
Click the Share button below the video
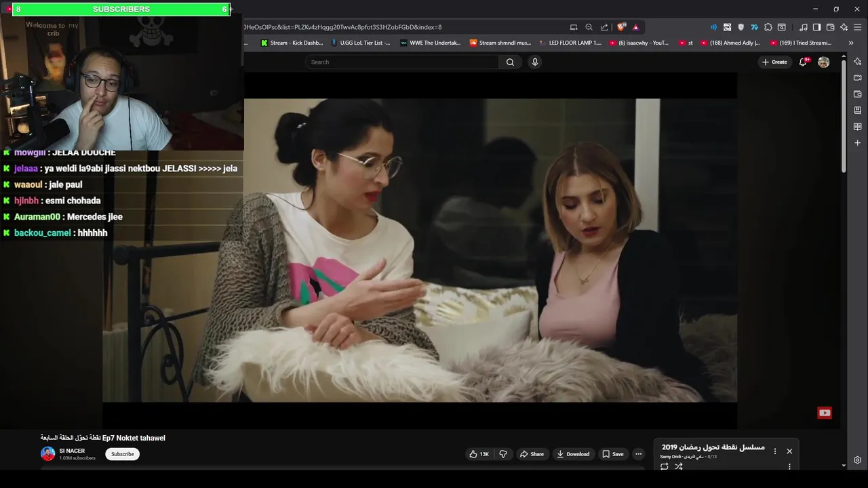pyautogui.click(x=532, y=454)
